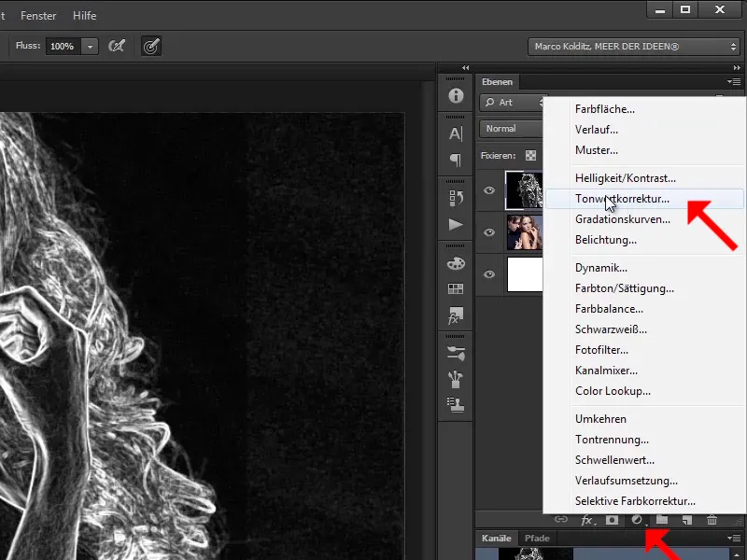Open the Brush presets panel icon
747x560 pixels.
click(456, 354)
